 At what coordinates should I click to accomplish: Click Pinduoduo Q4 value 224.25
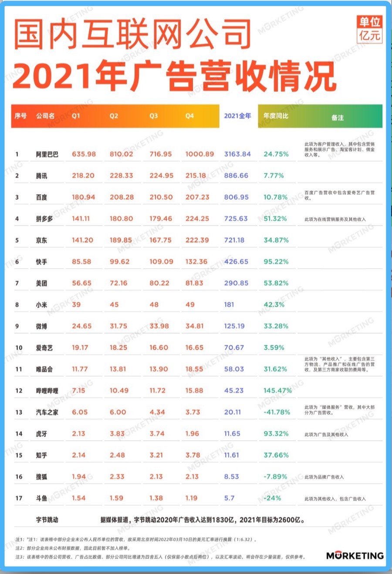[197, 219]
